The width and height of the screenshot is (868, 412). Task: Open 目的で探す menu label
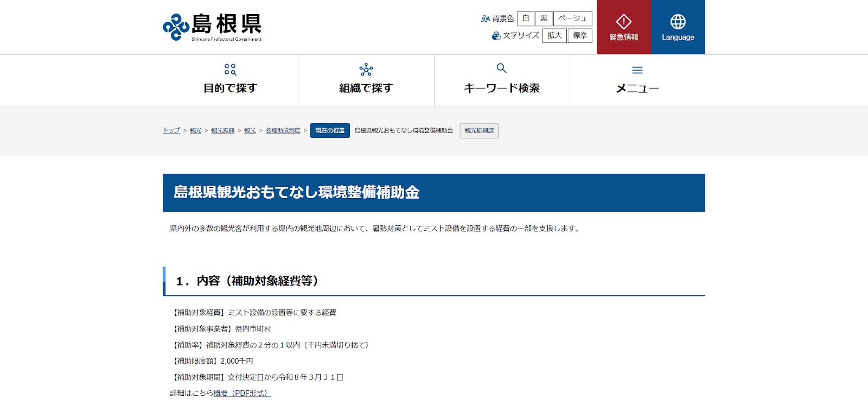point(230,88)
